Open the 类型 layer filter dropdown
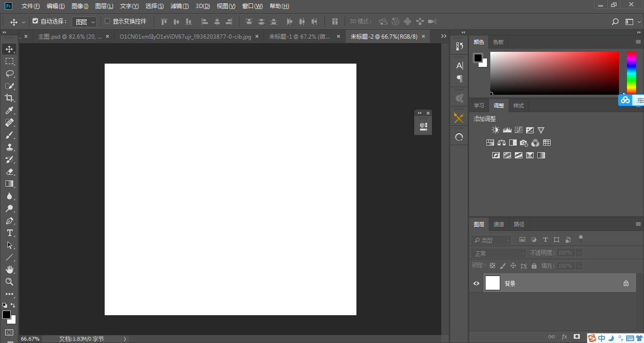 (x=491, y=240)
